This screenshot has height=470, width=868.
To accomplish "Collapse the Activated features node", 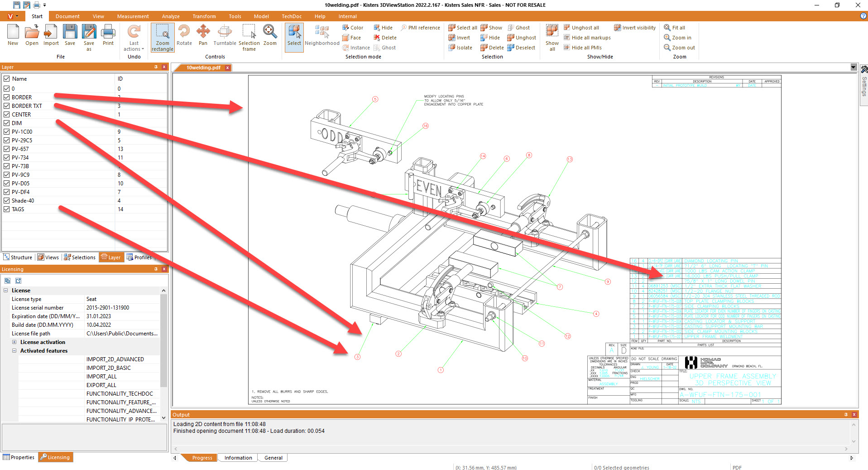I will tap(14, 351).
